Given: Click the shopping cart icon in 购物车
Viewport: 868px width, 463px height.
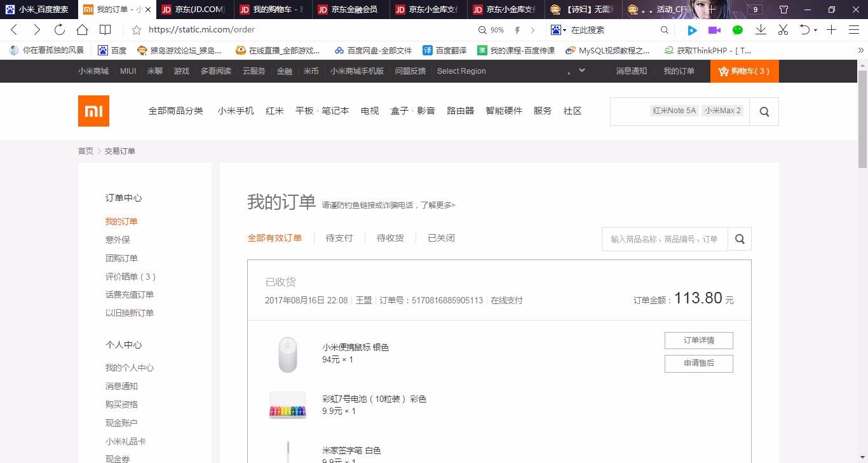Looking at the screenshot, I should coord(724,71).
